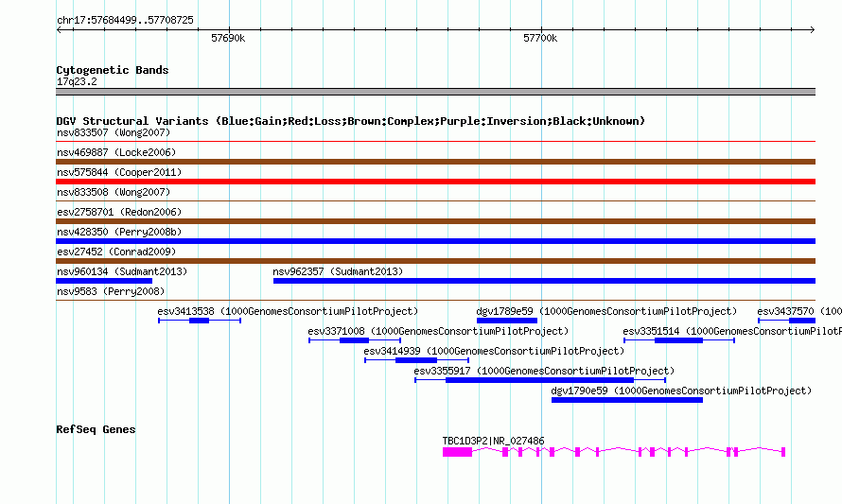Click the RefSeq Genes track title
The height and width of the screenshot is (504, 842).
click(96, 429)
